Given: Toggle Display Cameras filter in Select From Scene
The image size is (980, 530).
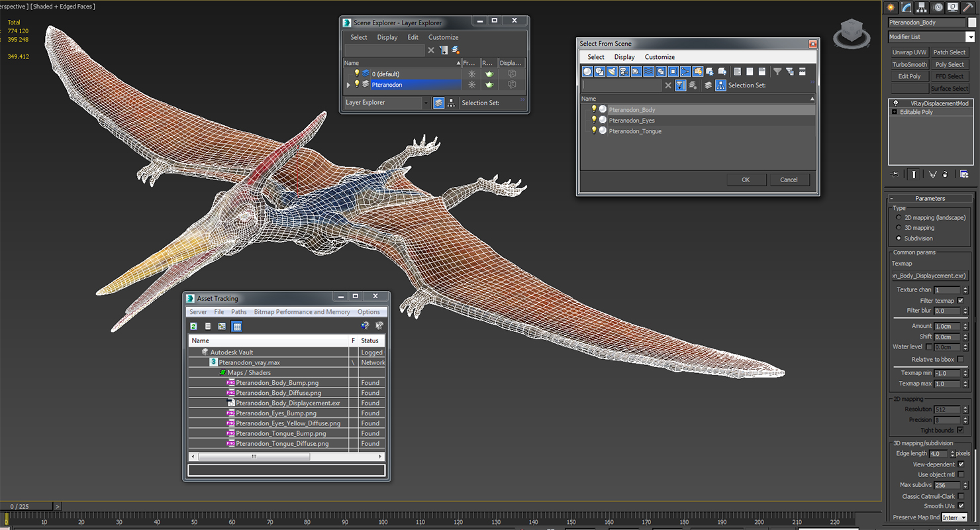Looking at the screenshot, I should 624,72.
